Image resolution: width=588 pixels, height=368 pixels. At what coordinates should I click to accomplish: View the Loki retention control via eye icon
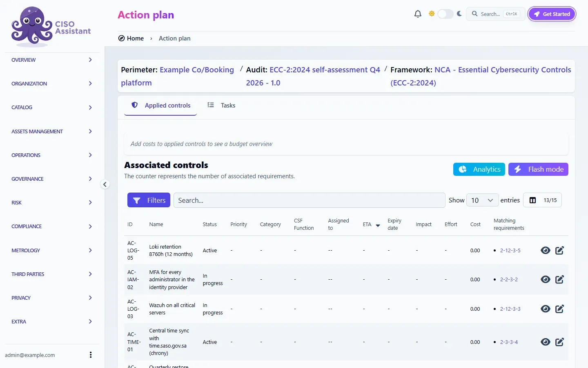click(x=546, y=250)
